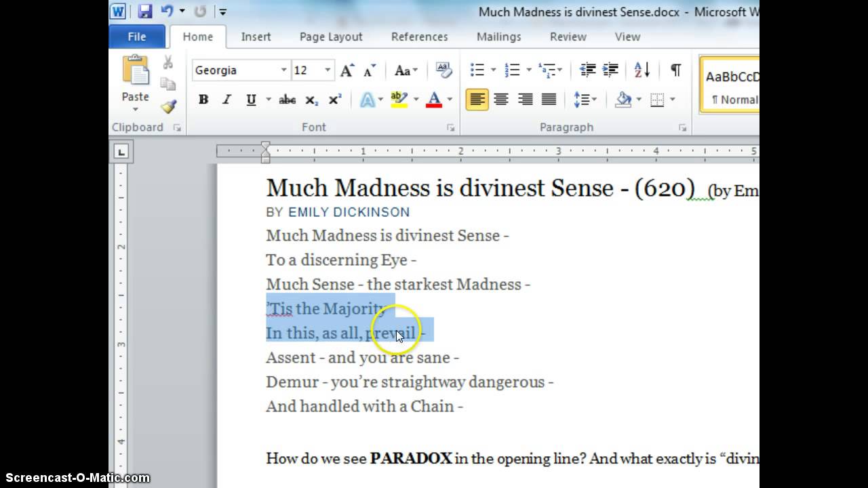Click the Multilevel List icon

point(547,70)
